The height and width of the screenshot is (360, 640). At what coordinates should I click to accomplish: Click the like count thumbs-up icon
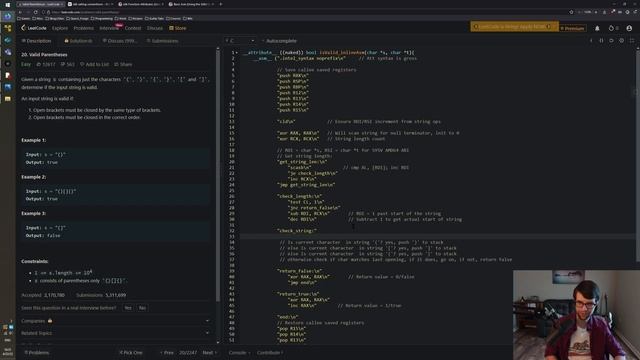click(x=39, y=64)
